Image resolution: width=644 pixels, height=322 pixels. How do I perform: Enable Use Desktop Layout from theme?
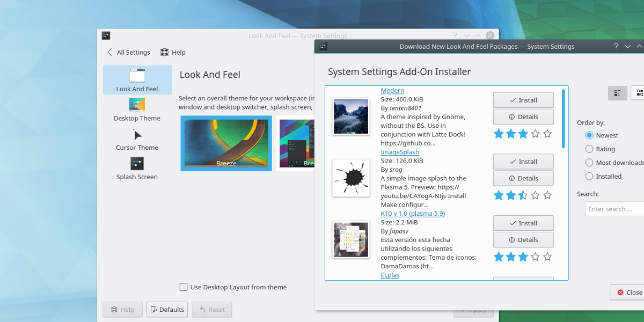point(233,287)
